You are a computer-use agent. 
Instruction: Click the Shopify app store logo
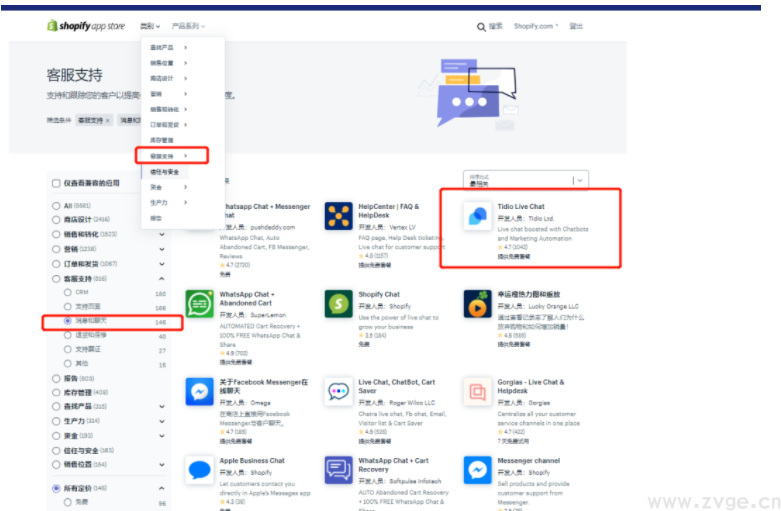point(85,26)
